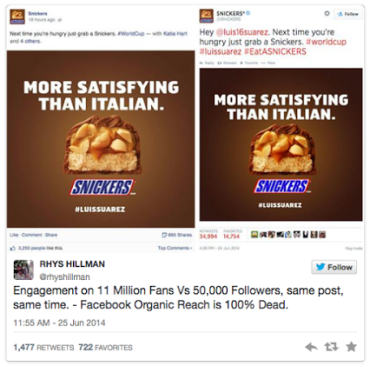Follow Rhys Hillman with the Follow button
The image size is (370, 366).
(334, 267)
